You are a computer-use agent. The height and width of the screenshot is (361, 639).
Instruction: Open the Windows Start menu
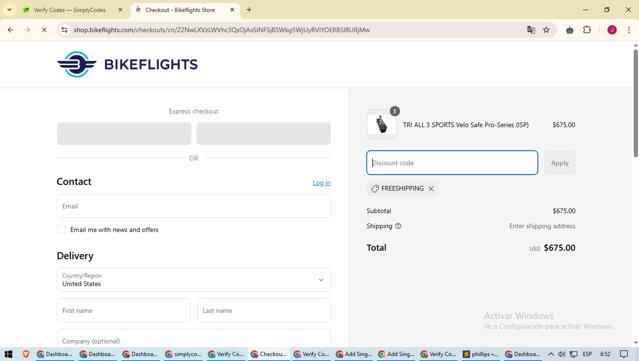[8, 354]
